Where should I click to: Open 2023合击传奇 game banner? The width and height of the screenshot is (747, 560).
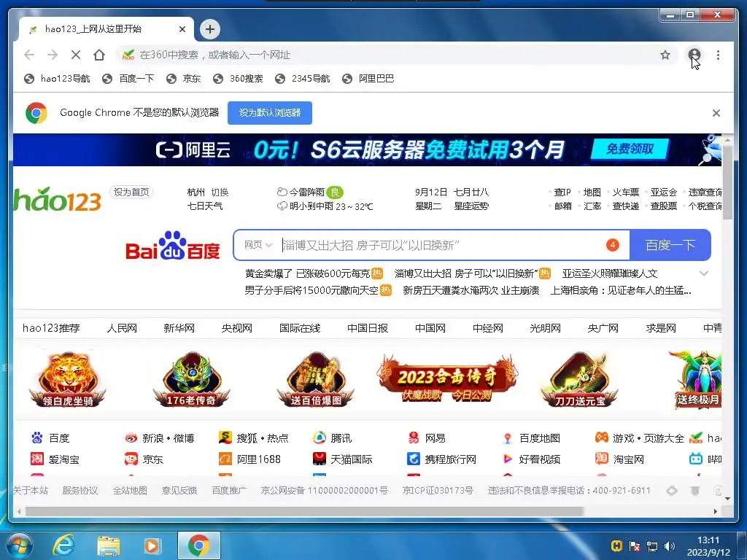(x=447, y=379)
